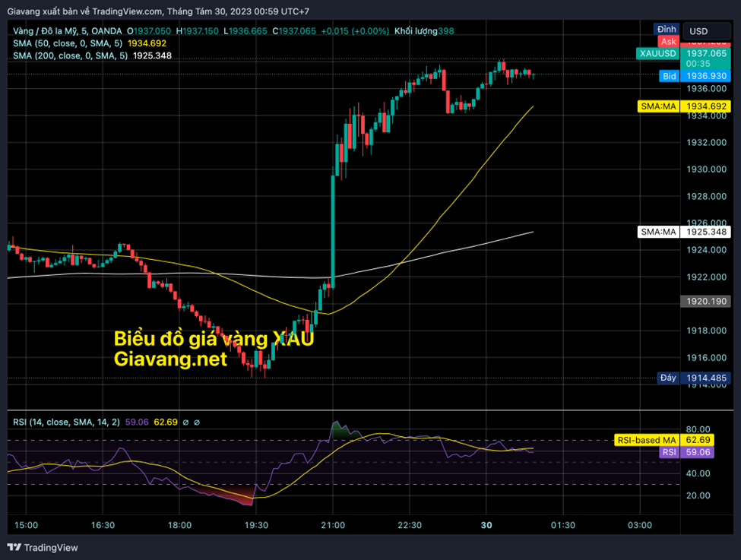Click the red Ask price tag
741x560 pixels.
pos(668,41)
